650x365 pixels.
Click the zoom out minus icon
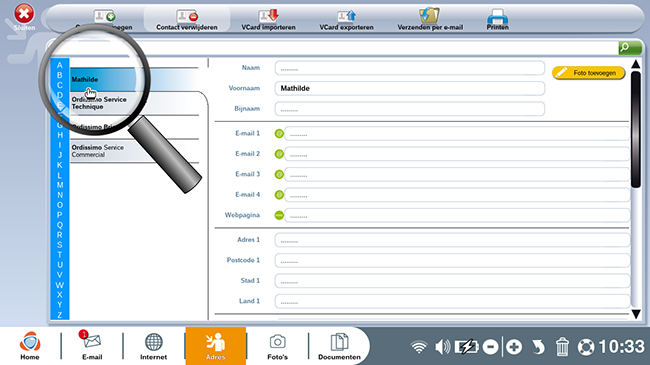coord(490,347)
